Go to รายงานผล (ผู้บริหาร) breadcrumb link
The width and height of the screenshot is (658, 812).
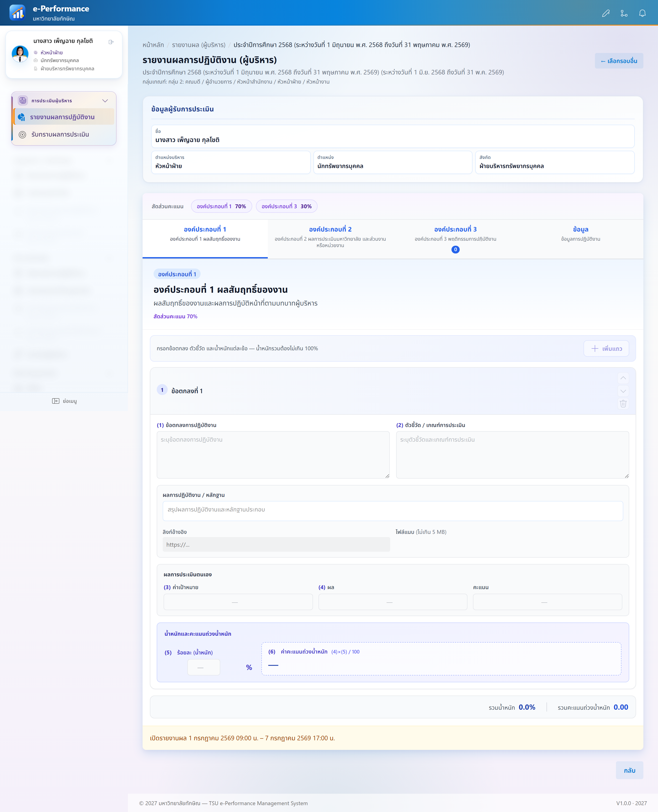coord(199,45)
